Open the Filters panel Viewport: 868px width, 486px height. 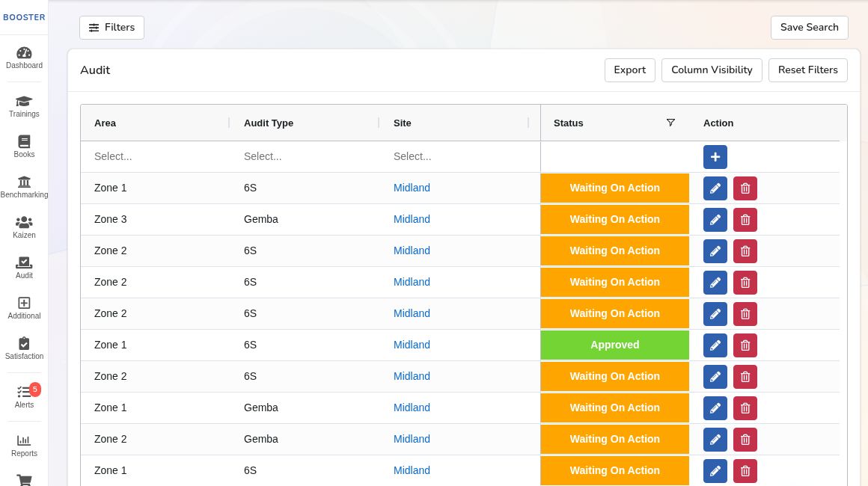tap(111, 28)
